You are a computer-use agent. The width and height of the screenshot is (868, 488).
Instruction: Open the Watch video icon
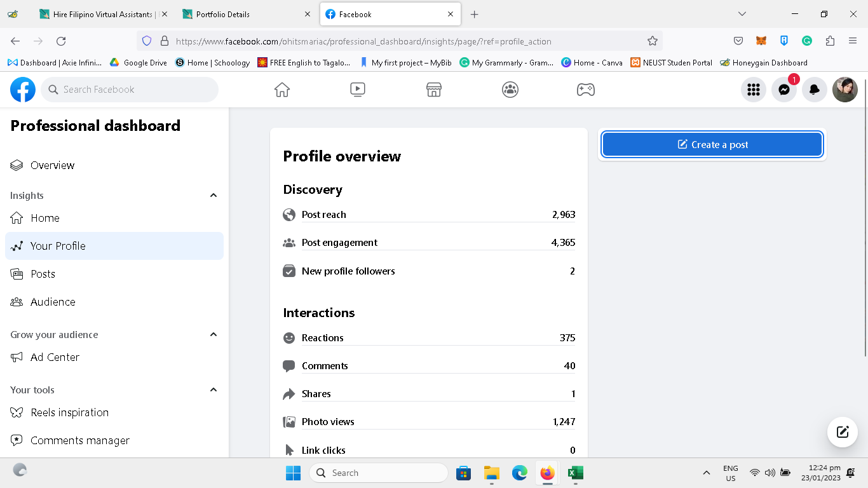pos(358,90)
